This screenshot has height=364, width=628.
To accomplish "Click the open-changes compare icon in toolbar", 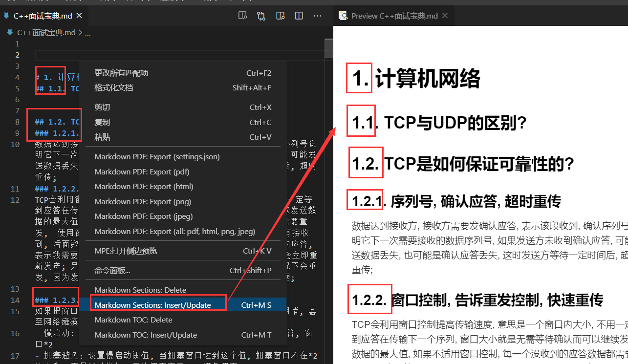I will (261, 15).
